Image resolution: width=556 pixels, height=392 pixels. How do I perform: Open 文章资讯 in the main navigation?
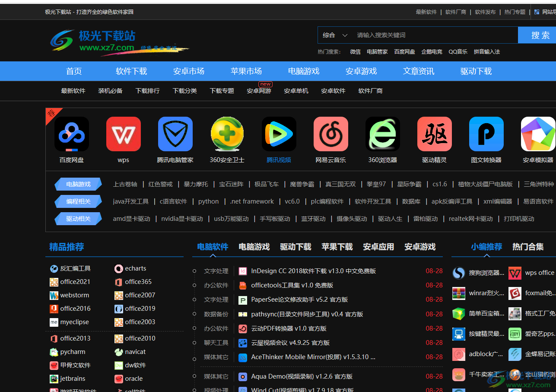419,71
